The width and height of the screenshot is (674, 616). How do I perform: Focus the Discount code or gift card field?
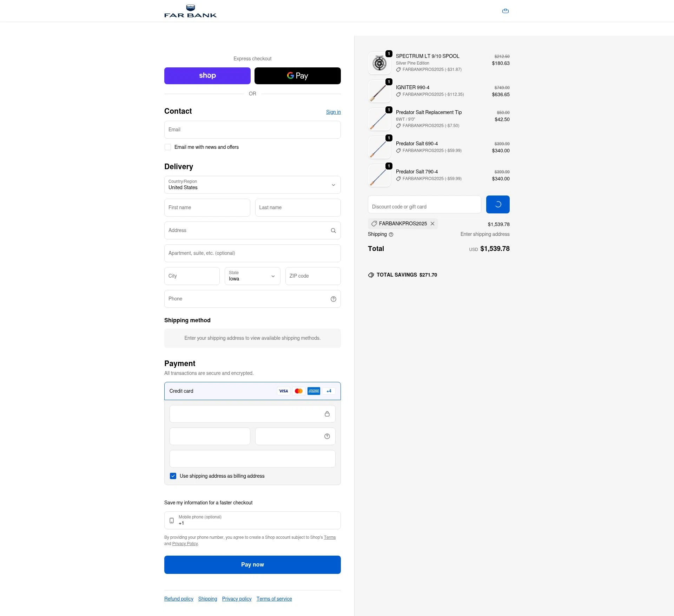pos(424,204)
